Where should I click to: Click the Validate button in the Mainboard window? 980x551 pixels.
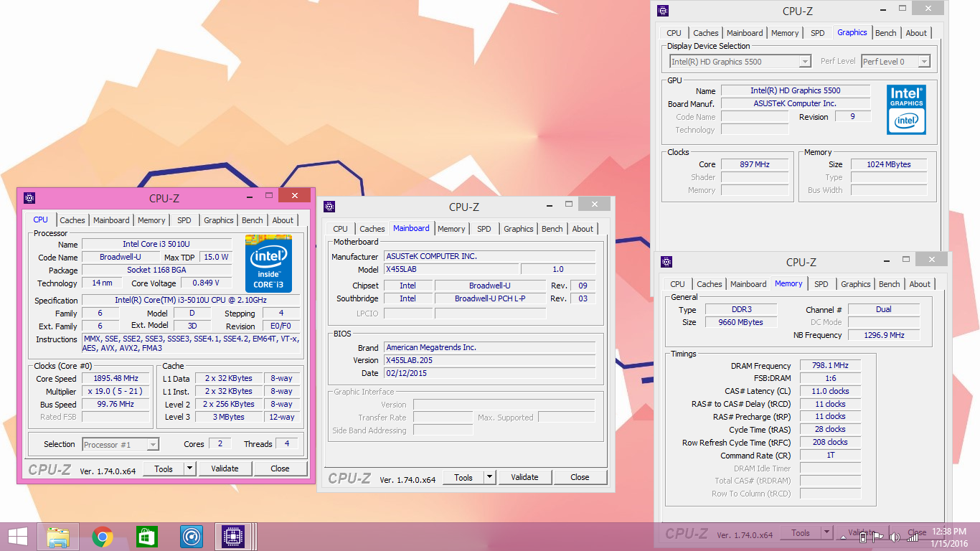click(524, 477)
